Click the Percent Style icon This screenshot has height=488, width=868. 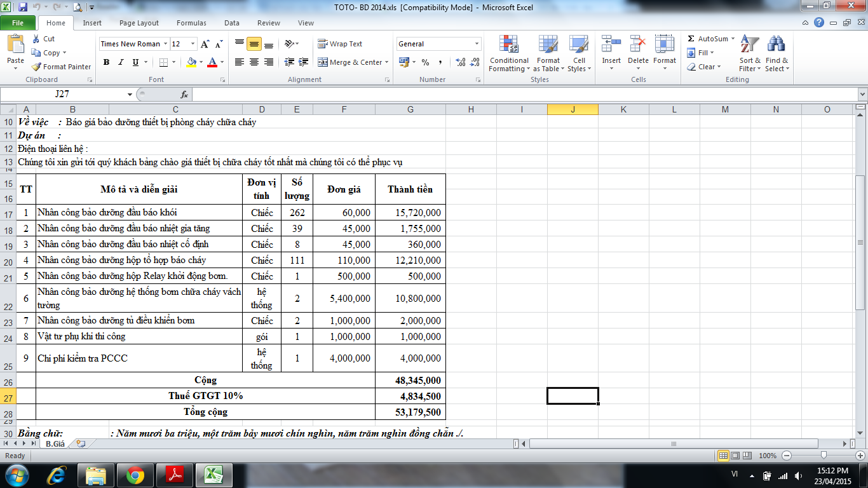(425, 62)
